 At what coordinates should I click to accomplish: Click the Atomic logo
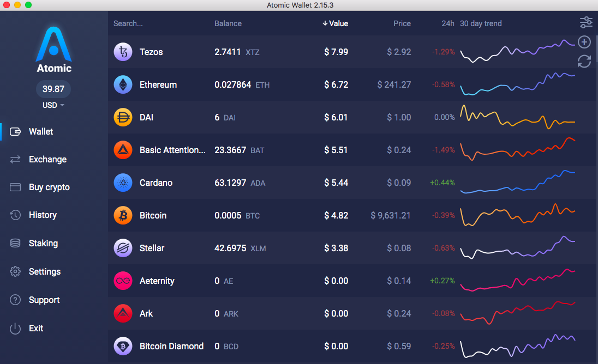54,50
